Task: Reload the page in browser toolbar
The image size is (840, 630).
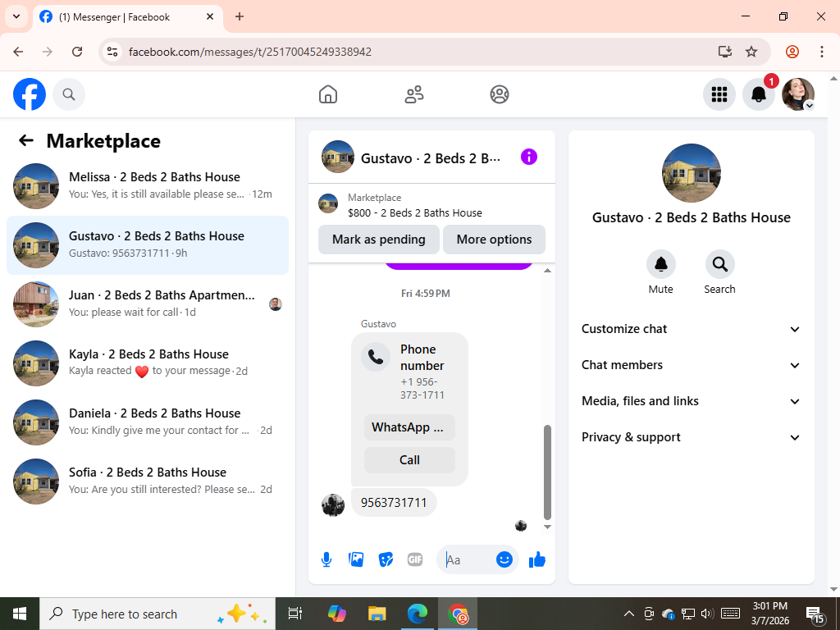Action: point(77,52)
